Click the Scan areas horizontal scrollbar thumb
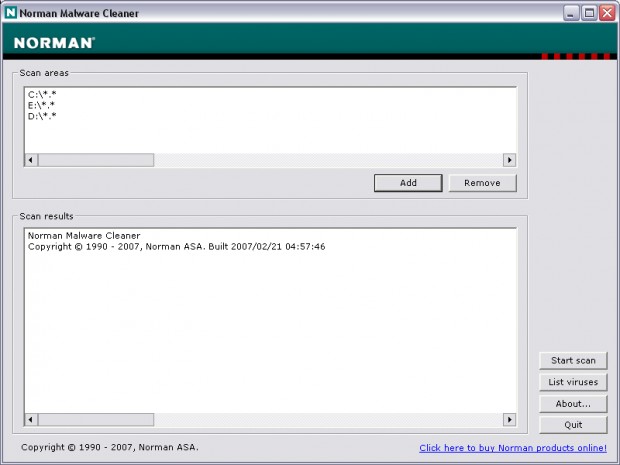620x465 pixels. click(96, 160)
